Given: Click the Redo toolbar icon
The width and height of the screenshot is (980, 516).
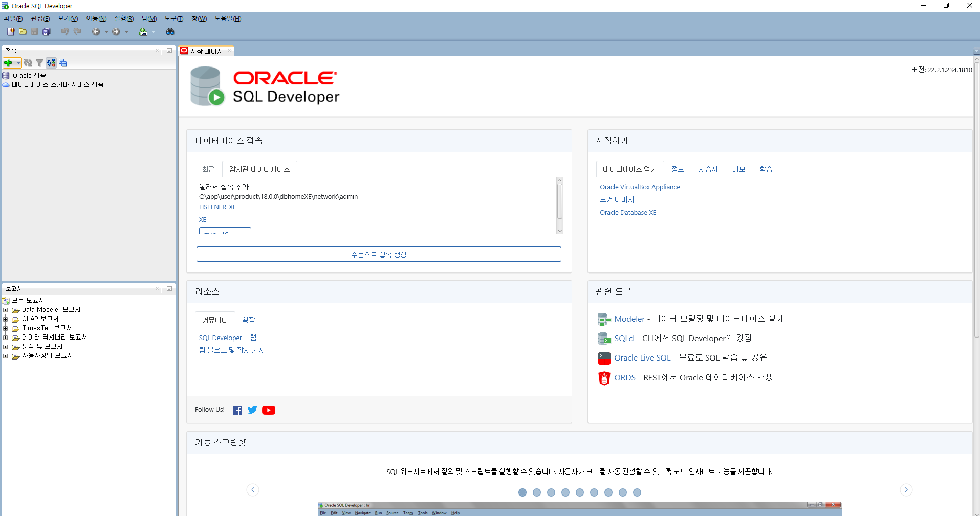Looking at the screenshot, I should coord(77,32).
